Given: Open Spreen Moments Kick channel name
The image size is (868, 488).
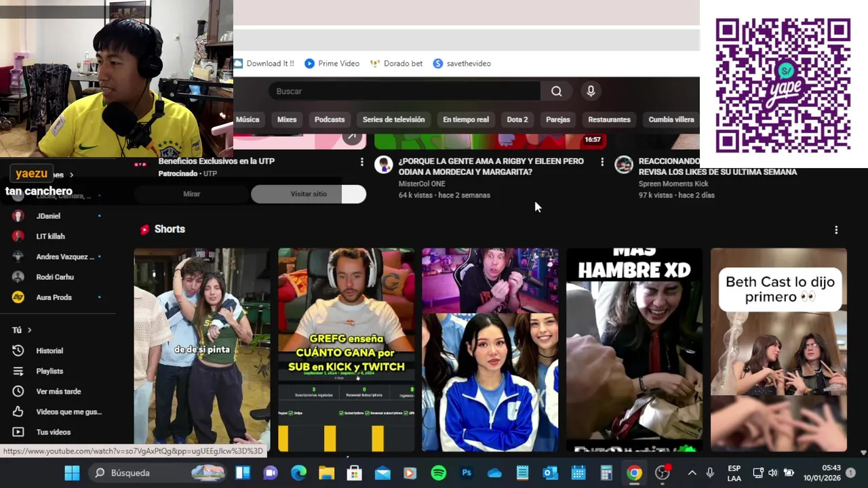Looking at the screenshot, I should (673, 184).
